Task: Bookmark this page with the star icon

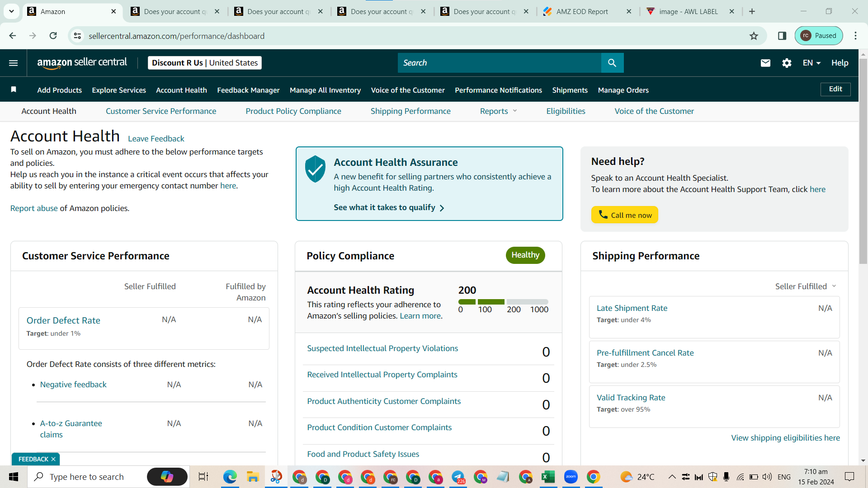Action: tap(754, 36)
